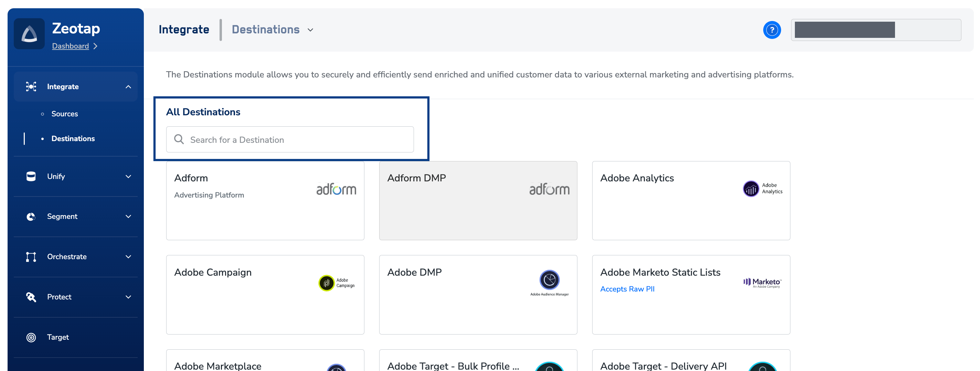Image resolution: width=980 pixels, height=371 pixels.
Task: Click the Adobe Analytics logo
Action: click(x=763, y=188)
